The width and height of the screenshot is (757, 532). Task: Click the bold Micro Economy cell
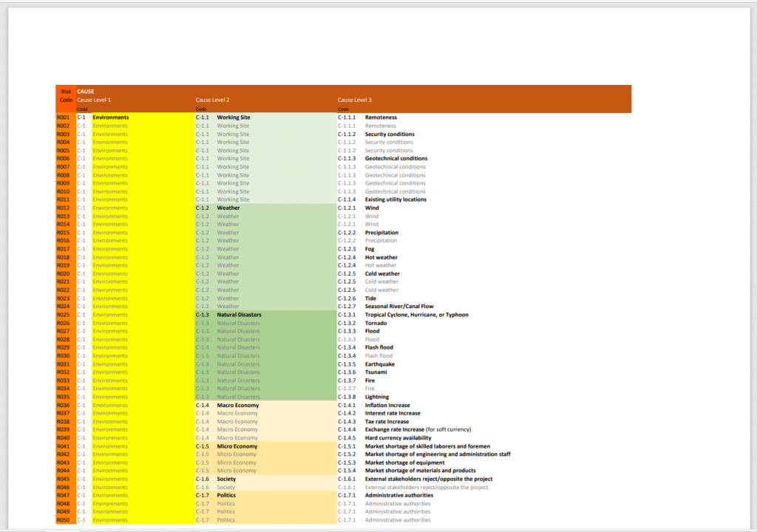[x=237, y=446]
